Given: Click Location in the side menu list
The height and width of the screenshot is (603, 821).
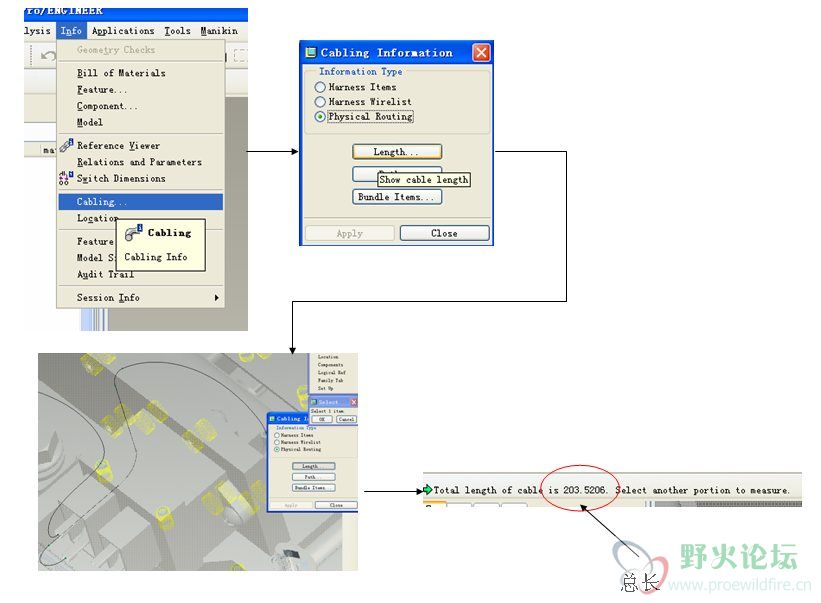Looking at the screenshot, I should (328, 357).
